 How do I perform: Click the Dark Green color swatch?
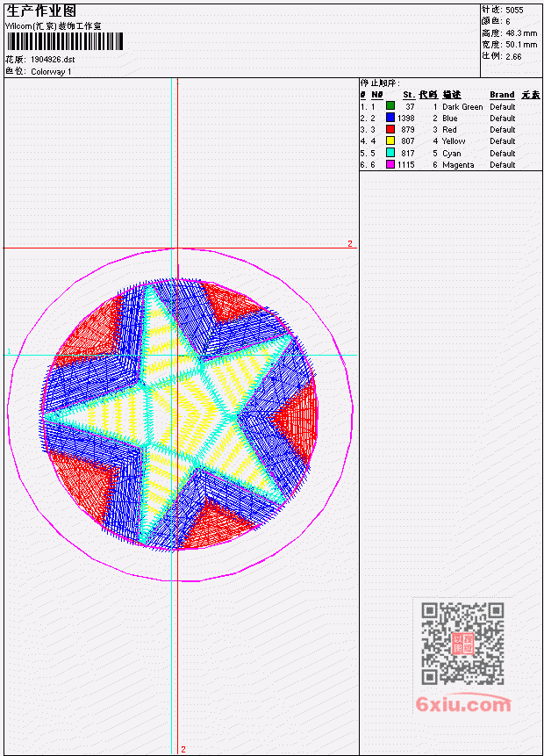pos(390,105)
